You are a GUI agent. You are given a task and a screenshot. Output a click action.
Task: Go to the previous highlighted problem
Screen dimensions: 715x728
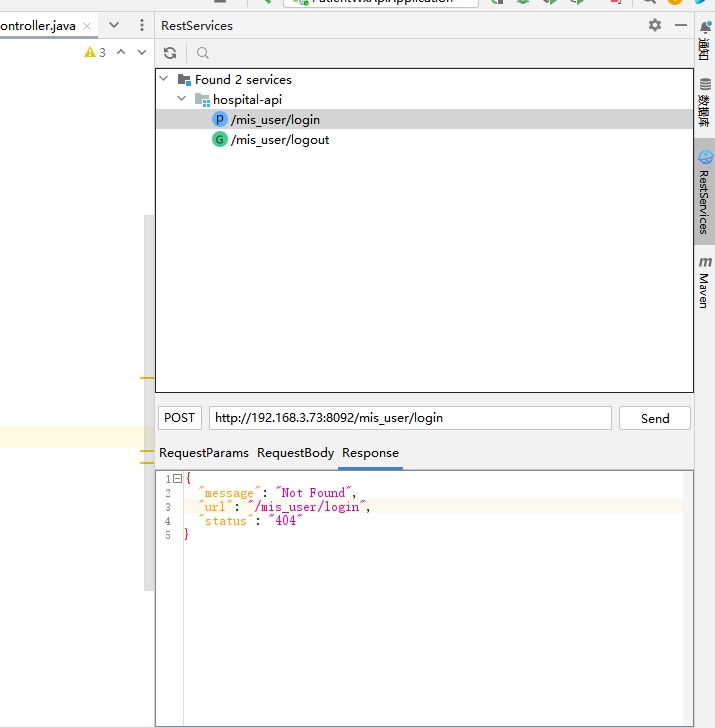(121, 52)
